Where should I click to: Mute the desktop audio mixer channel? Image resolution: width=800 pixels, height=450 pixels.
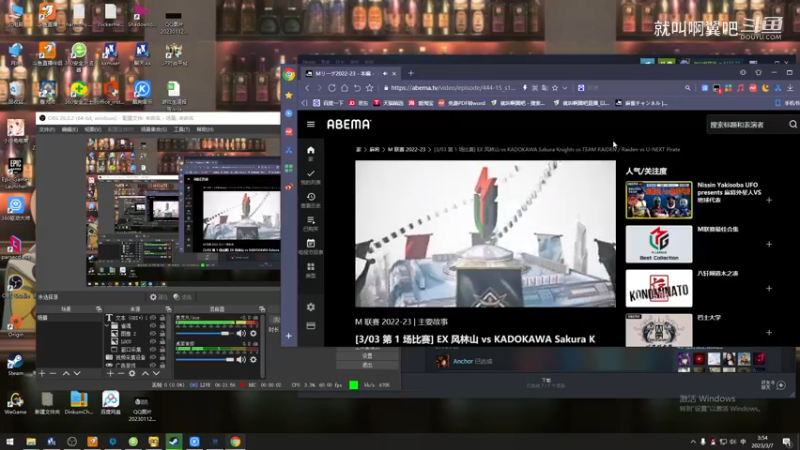(x=241, y=360)
